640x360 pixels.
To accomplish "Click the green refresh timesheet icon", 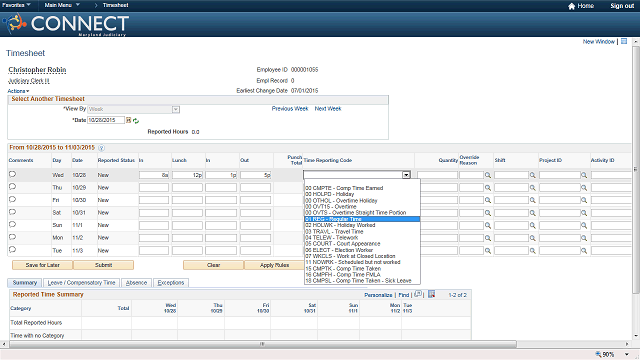I will coord(136,121).
